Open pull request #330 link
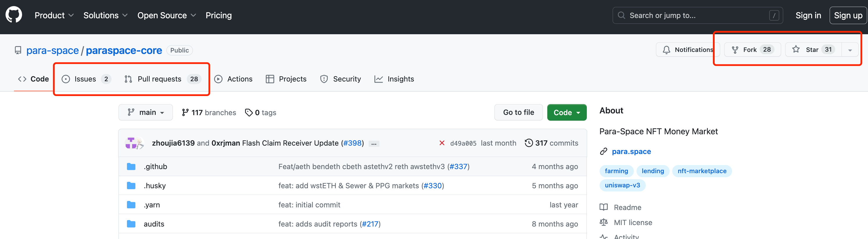The width and height of the screenshot is (868, 239). 433,186
